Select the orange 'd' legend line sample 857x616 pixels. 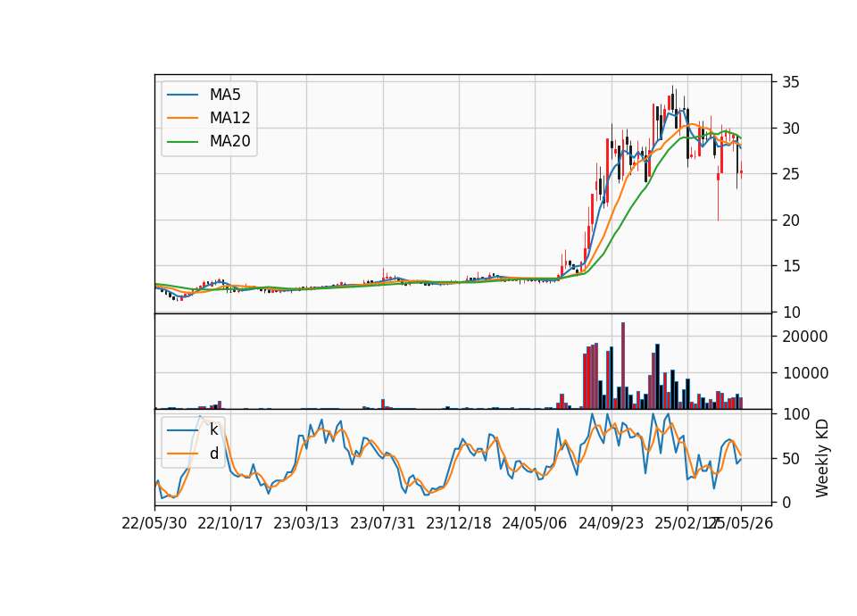tap(182, 454)
